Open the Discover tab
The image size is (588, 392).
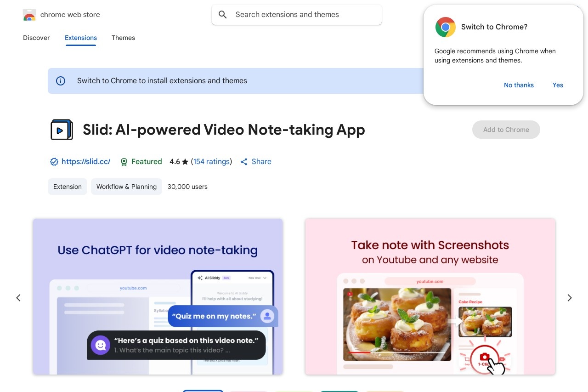click(x=36, y=38)
